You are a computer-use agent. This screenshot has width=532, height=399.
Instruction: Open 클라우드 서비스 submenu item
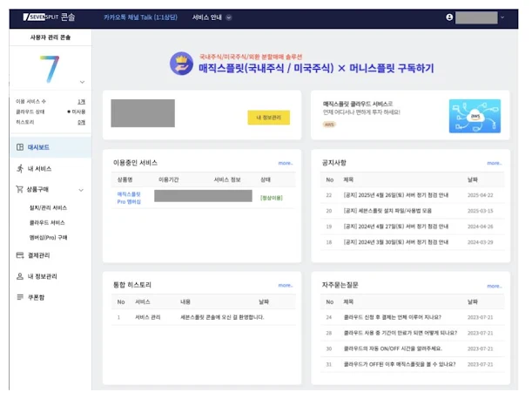click(x=47, y=223)
